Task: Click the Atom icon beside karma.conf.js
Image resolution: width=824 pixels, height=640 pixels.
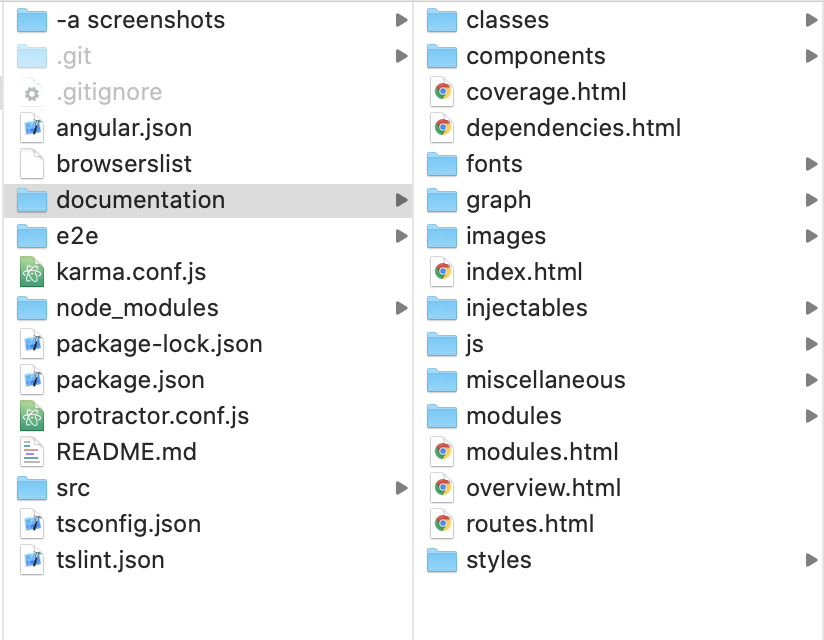Action: click(32, 272)
